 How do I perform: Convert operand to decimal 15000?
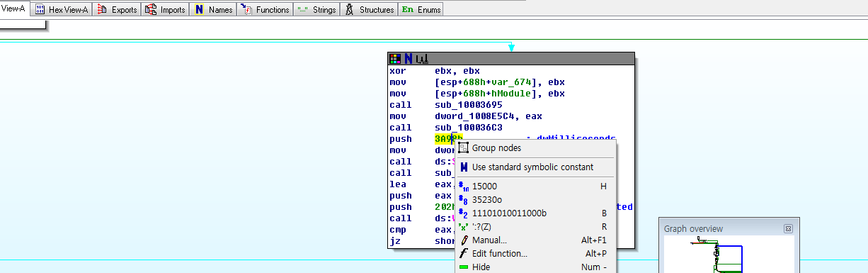pyautogui.click(x=535, y=186)
